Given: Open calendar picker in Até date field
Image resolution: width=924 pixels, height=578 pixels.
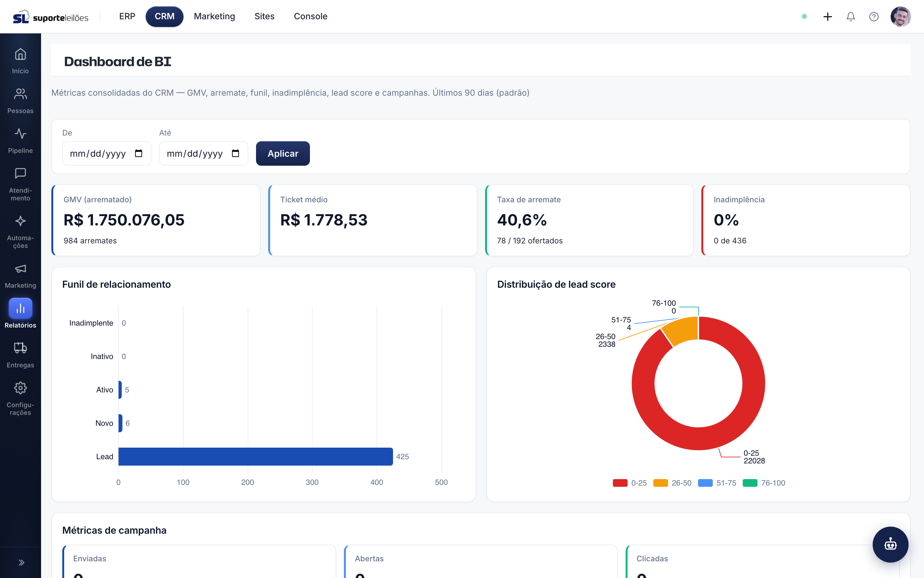Looking at the screenshot, I should coord(235,153).
